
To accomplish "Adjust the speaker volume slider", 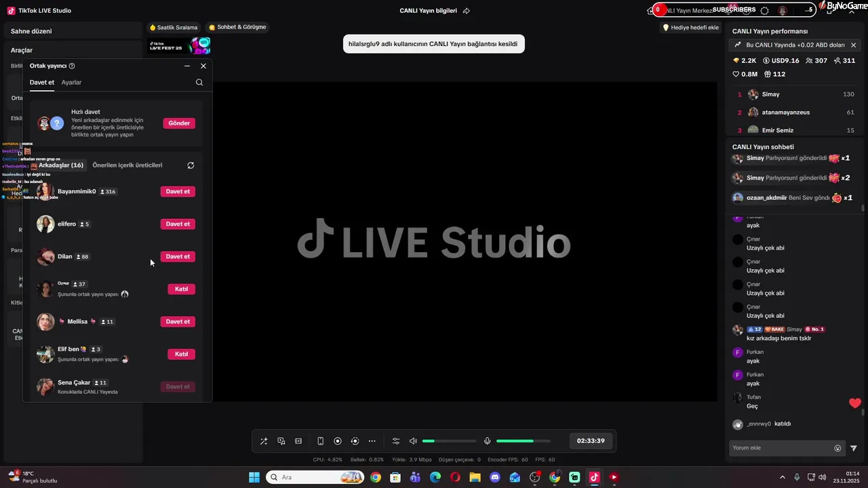I will pyautogui.click(x=448, y=441).
